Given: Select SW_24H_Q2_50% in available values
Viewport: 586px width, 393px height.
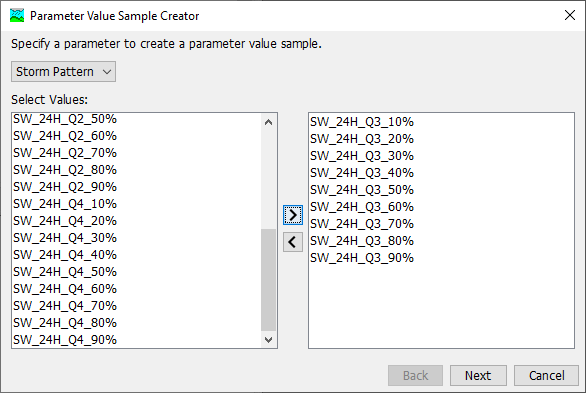Looking at the screenshot, I should point(137,119).
